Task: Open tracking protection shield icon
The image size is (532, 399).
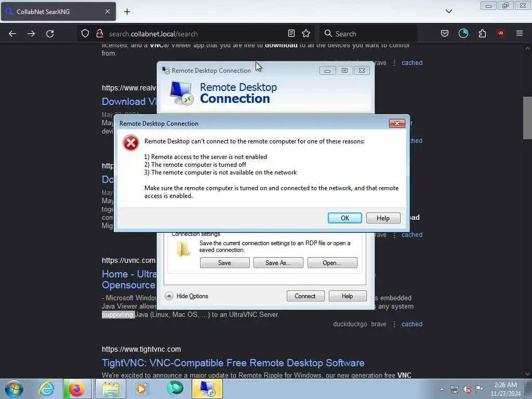Action: 85,34
